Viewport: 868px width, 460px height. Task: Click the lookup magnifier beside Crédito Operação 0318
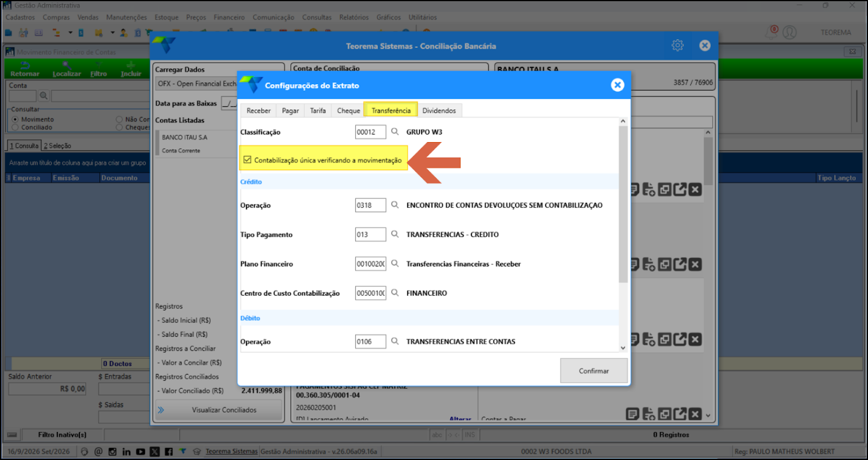pos(395,205)
